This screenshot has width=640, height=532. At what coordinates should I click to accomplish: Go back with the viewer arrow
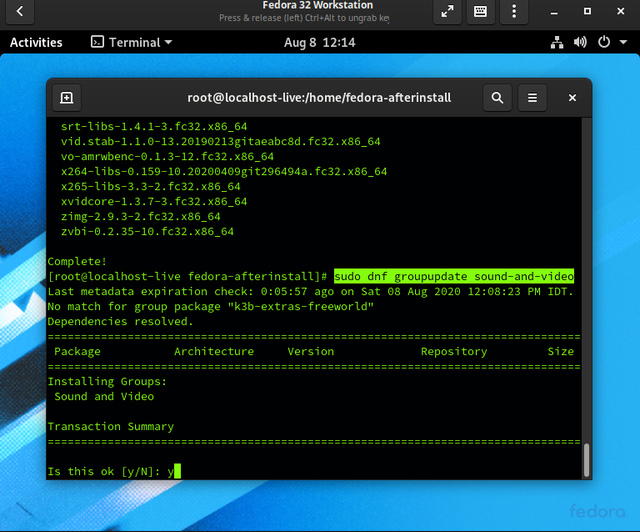(x=20, y=11)
